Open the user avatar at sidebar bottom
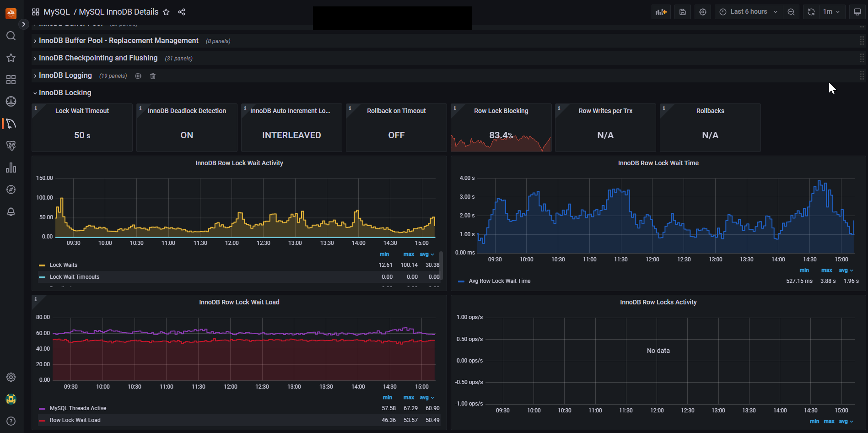This screenshot has height=433, width=868. pos(11,399)
